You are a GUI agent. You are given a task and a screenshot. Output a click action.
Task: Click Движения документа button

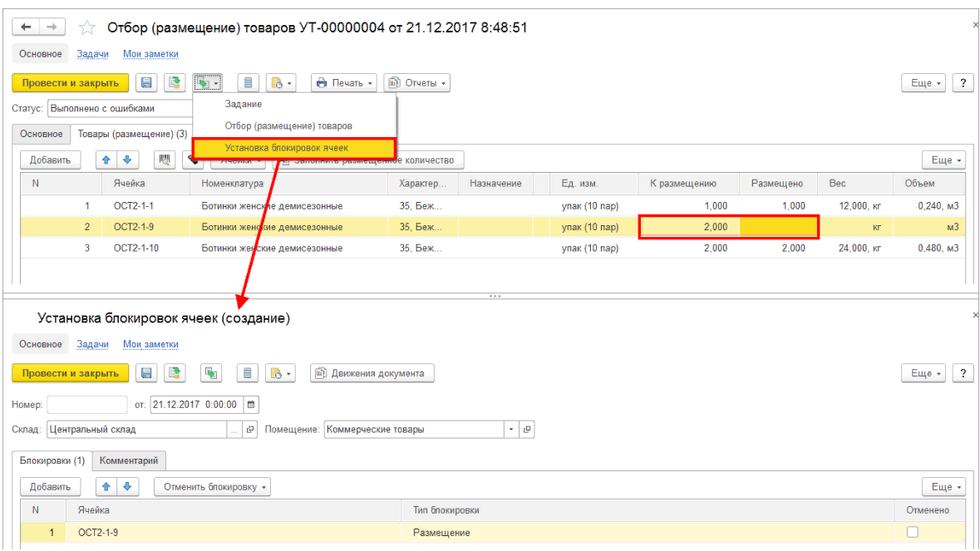[372, 374]
